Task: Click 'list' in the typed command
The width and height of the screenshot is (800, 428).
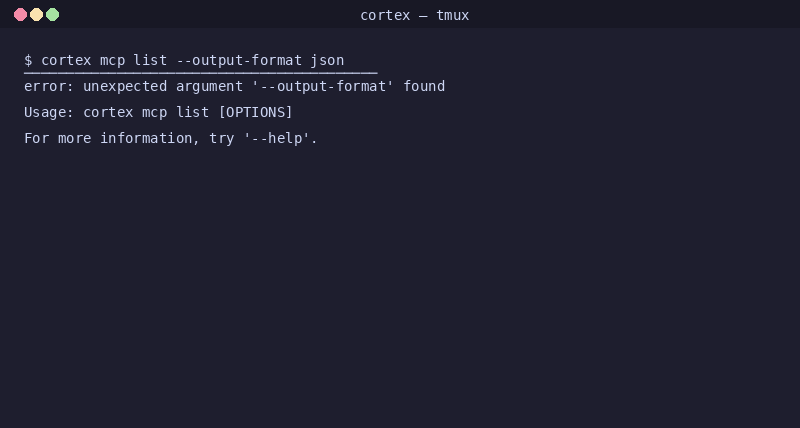Action: 150,60
